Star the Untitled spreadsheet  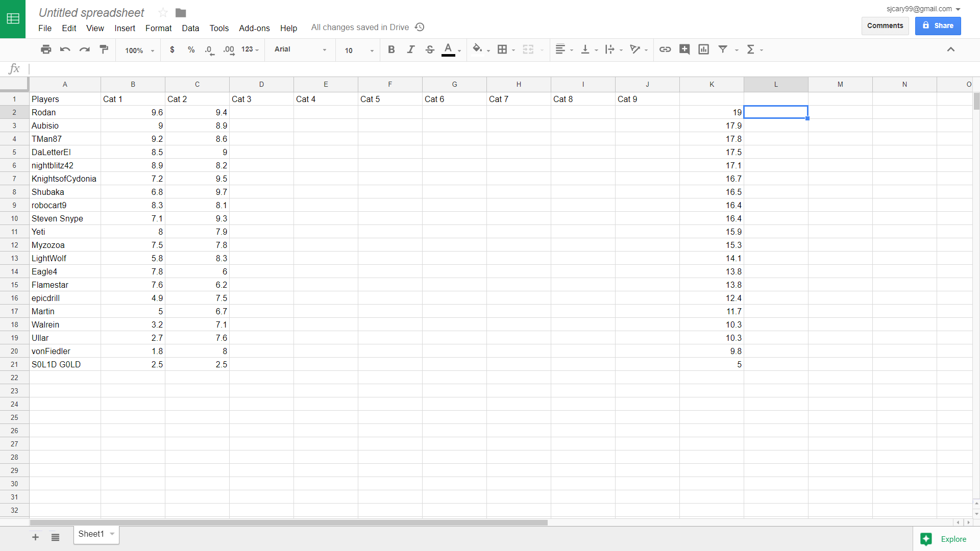click(163, 13)
